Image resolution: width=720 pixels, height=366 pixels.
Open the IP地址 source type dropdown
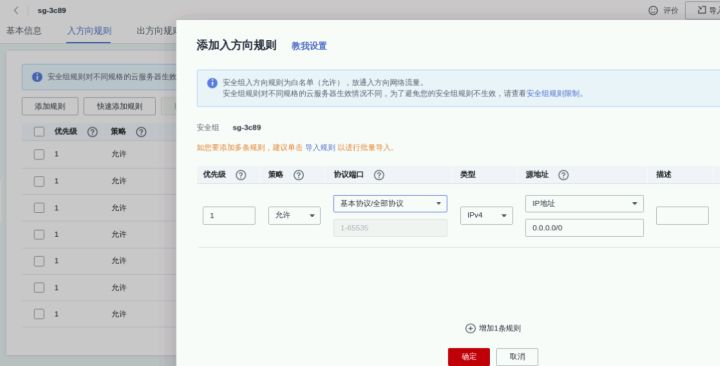584,203
